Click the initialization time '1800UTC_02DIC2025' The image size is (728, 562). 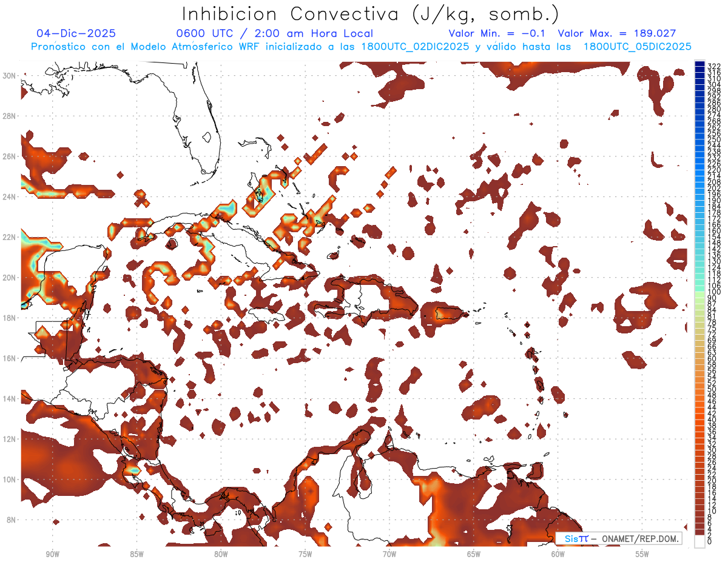414,47
